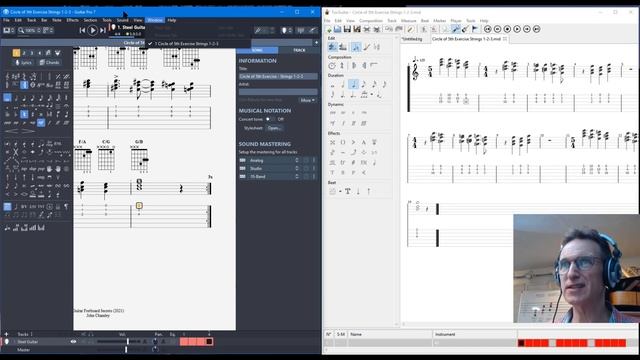640x360 pixels.
Task: Add a new track with plus icon
Action: coord(6,334)
